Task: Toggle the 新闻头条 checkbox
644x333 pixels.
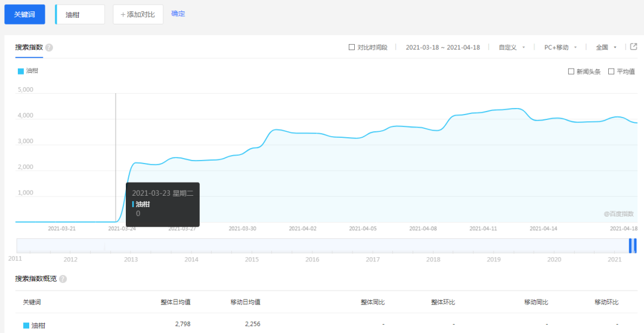Action: click(x=571, y=72)
